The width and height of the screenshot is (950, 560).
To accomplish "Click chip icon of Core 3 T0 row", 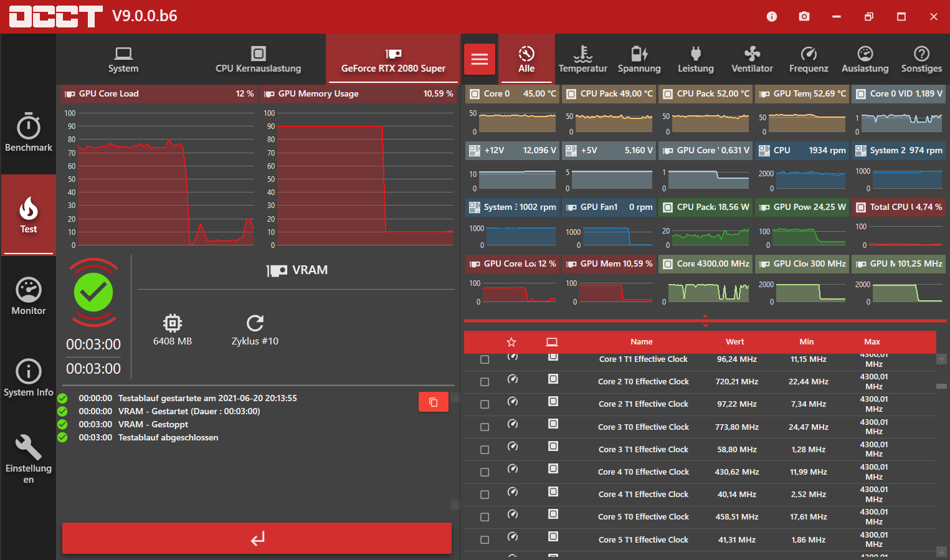I will tap(553, 424).
